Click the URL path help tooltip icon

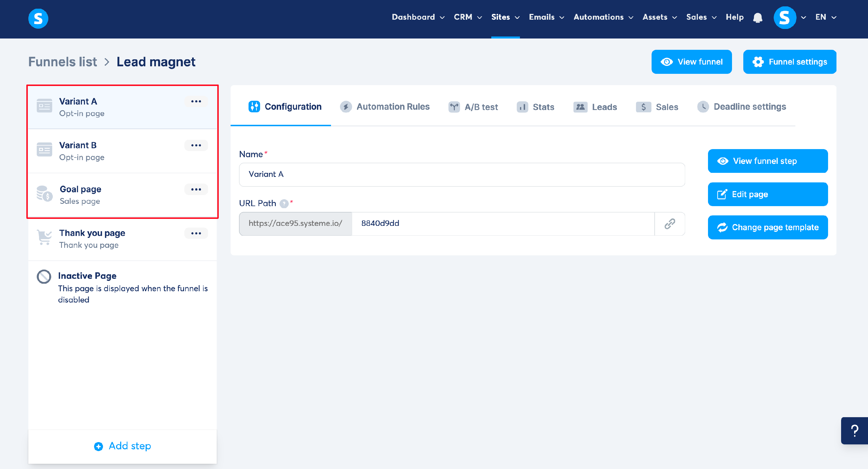pyautogui.click(x=284, y=203)
